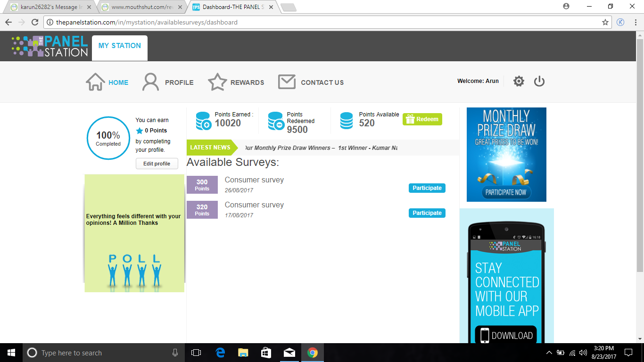Click the Rewards star icon
Image resolution: width=644 pixels, height=362 pixels.
pos(217,82)
